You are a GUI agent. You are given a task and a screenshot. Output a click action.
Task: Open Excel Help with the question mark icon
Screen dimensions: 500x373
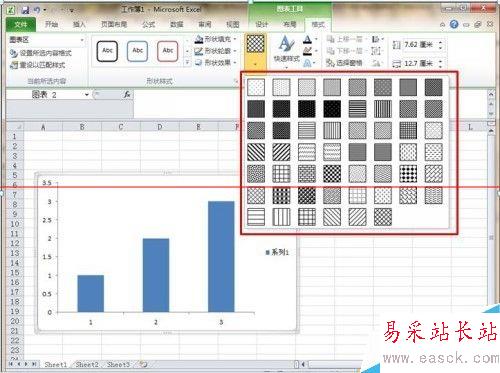[454, 24]
